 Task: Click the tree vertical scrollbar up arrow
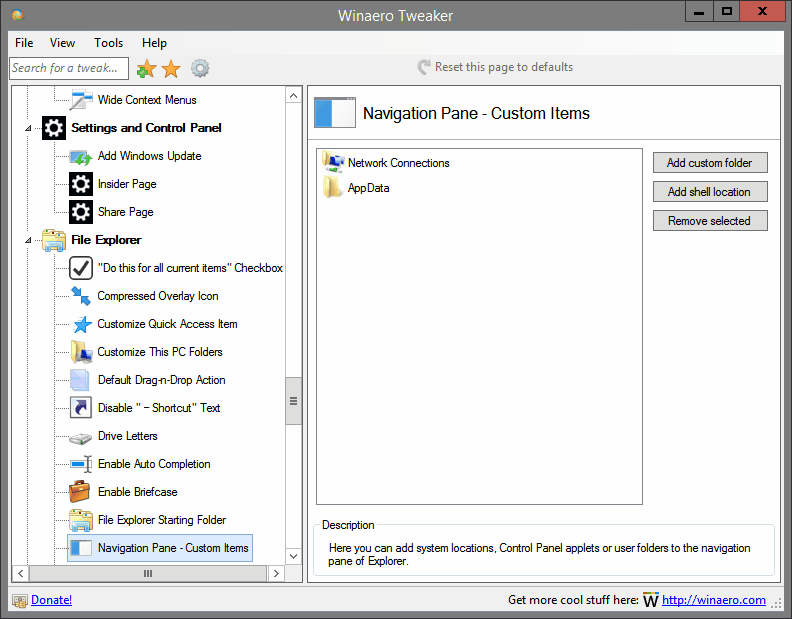pyautogui.click(x=293, y=96)
